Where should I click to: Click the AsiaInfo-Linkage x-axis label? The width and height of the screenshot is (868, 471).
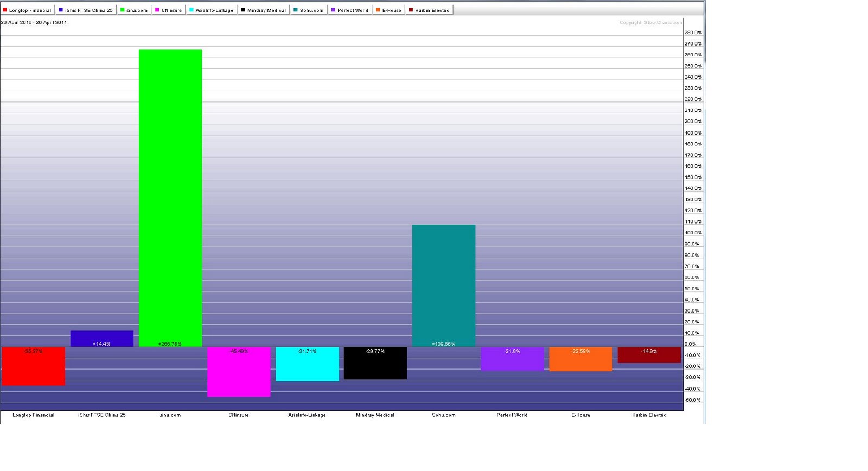(x=307, y=415)
